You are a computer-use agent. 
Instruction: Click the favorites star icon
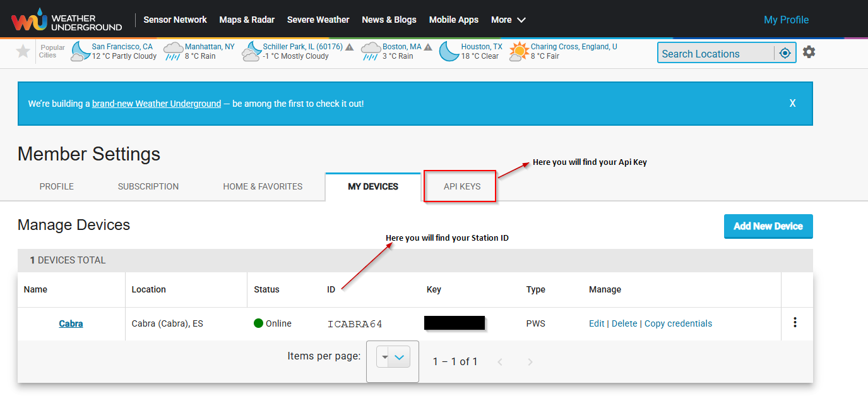[x=23, y=51]
